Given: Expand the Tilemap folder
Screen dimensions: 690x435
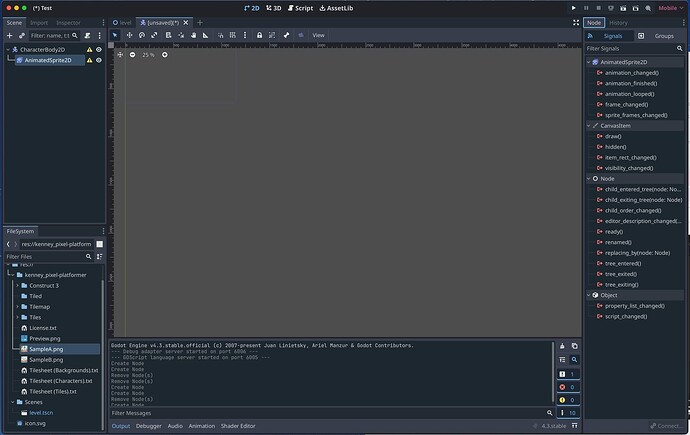Looking at the screenshot, I should [x=17, y=307].
